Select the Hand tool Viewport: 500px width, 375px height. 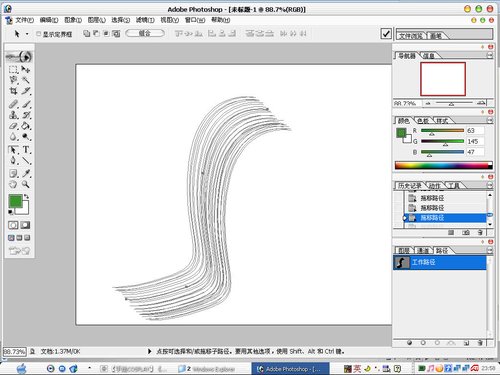(x=13, y=184)
